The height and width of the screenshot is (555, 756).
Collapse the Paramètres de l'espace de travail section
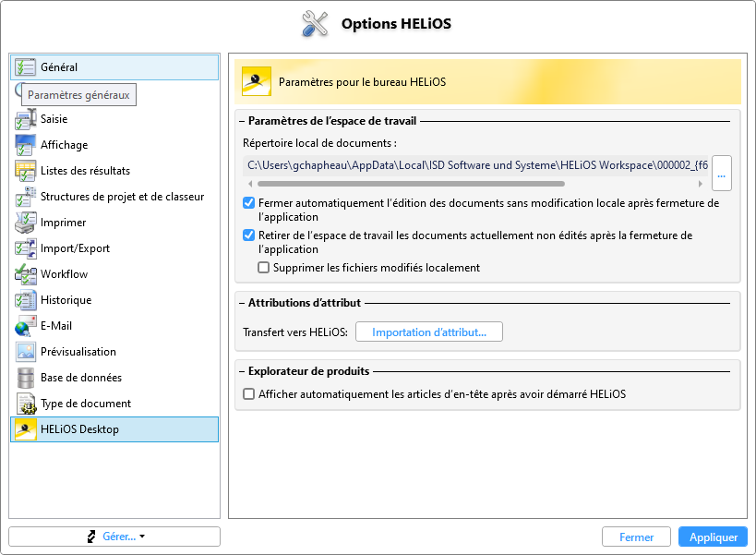[242, 121]
